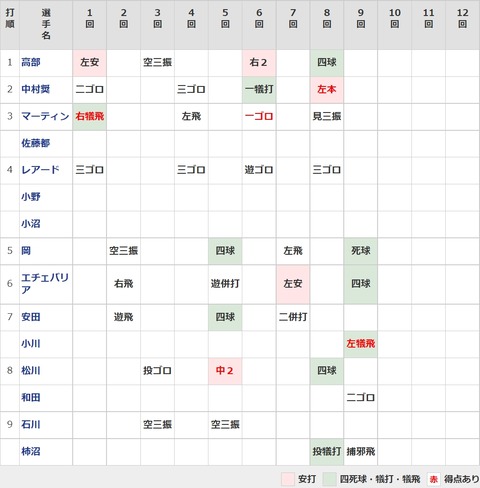Click 小川's red 左犠飛 cell
The image size is (480, 488).
click(x=361, y=344)
